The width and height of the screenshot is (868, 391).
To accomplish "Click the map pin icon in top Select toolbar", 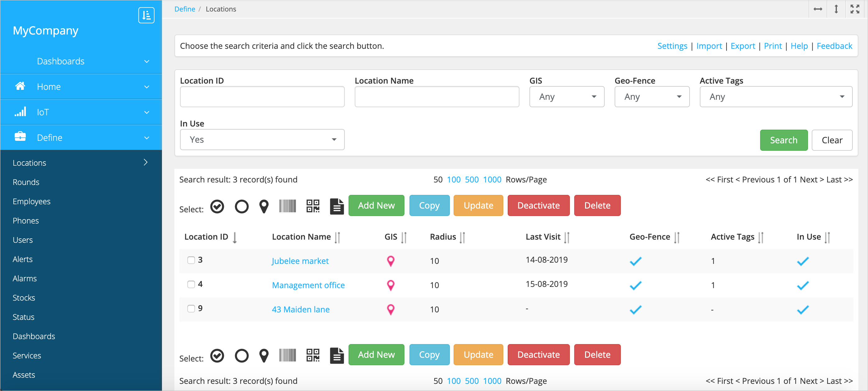I will coord(264,206).
